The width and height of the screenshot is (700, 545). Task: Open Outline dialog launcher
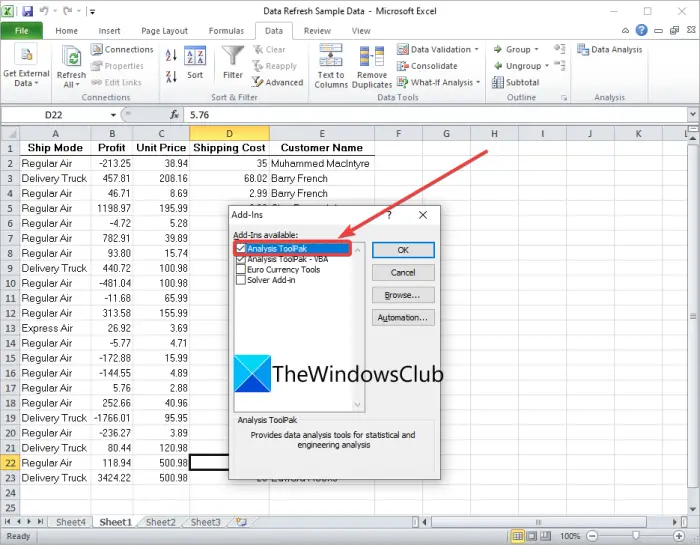click(x=564, y=97)
